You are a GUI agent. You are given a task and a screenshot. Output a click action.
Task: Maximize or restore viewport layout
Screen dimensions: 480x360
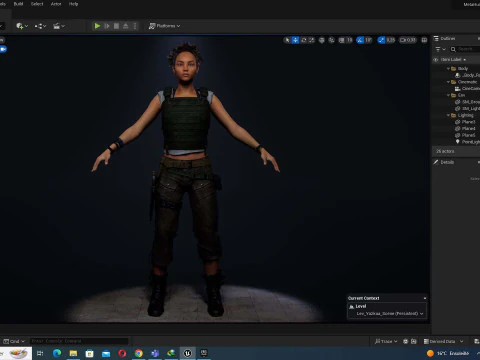pyautogui.click(x=424, y=40)
